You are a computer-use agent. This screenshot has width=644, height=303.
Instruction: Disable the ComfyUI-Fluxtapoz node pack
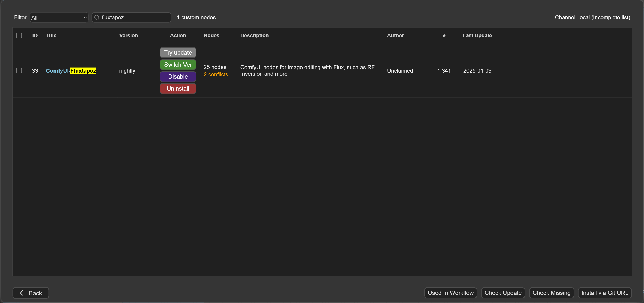[x=178, y=77]
